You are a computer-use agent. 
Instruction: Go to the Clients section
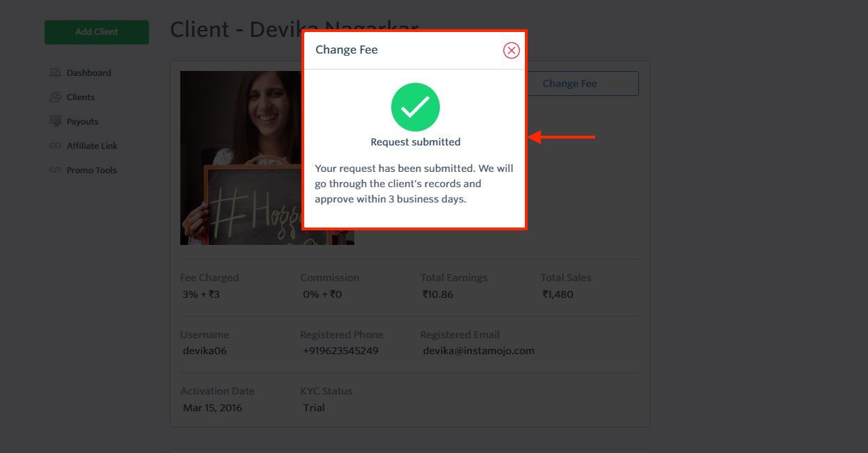click(x=81, y=97)
